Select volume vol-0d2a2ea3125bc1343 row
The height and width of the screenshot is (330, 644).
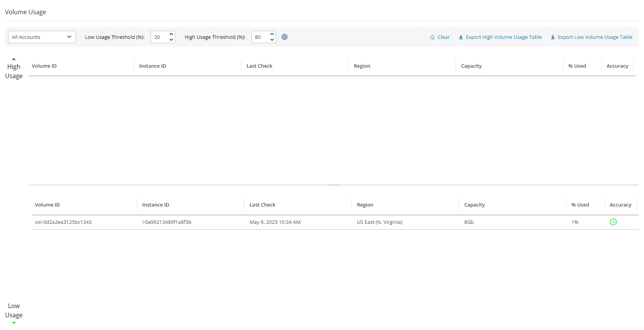click(63, 222)
